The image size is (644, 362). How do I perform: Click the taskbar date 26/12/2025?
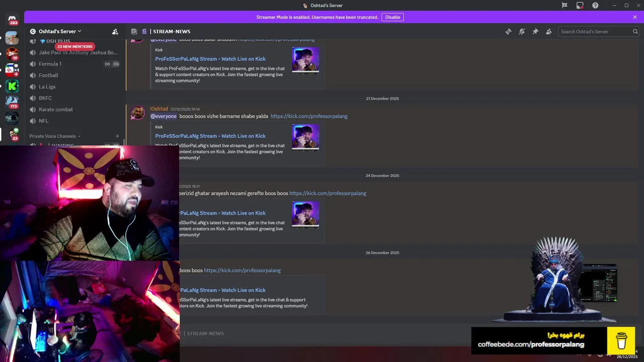627,356
